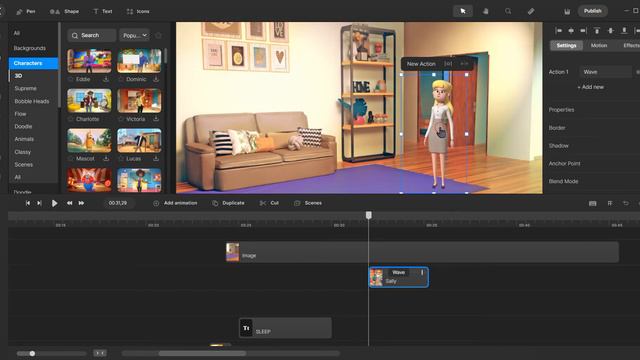
Task: Click the Duplicate button
Action: tap(229, 203)
